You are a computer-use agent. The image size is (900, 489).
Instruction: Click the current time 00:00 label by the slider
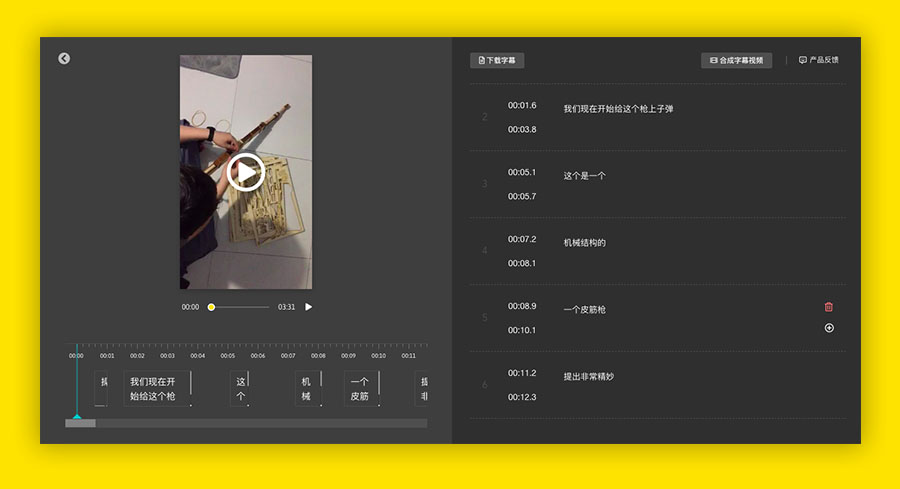(x=190, y=307)
